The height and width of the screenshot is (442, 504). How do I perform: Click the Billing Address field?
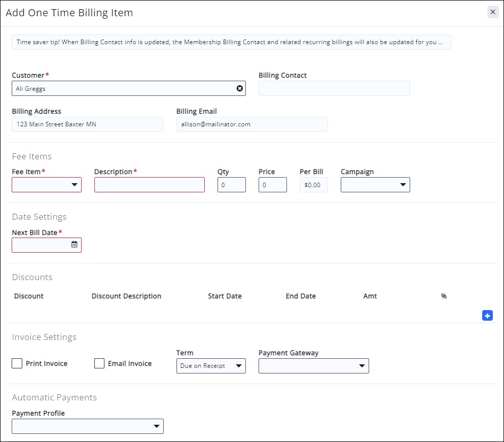(x=87, y=124)
